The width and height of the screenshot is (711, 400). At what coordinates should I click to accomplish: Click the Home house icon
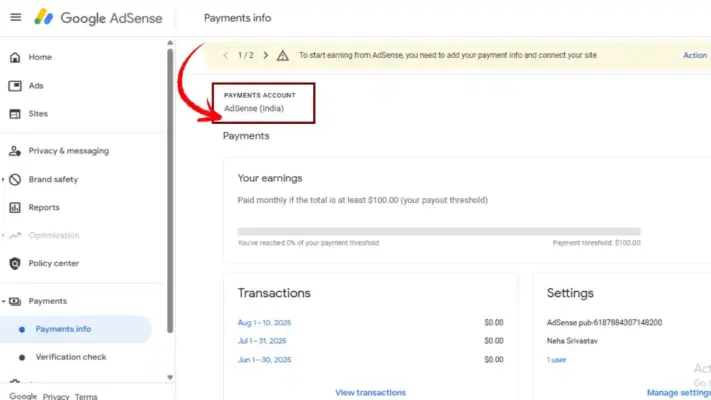15,57
